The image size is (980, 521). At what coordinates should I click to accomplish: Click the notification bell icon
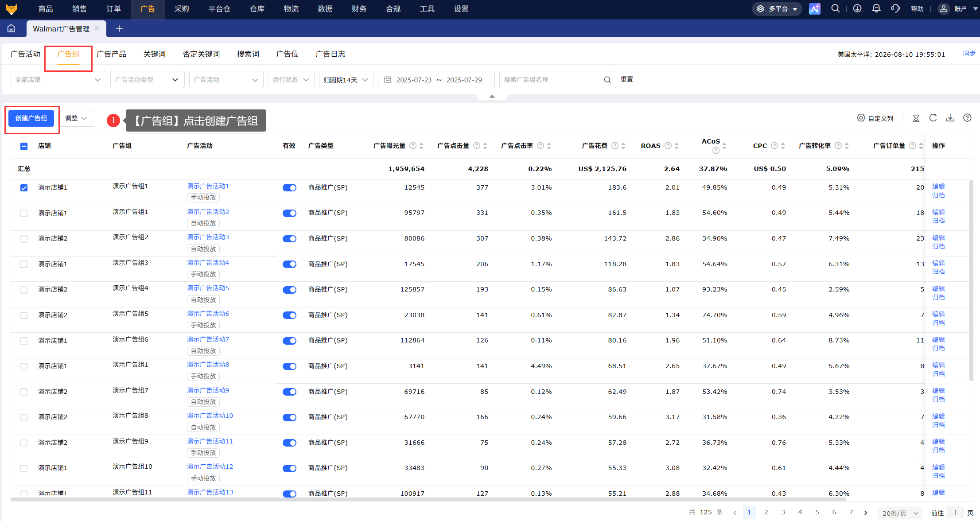click(876, 8)
